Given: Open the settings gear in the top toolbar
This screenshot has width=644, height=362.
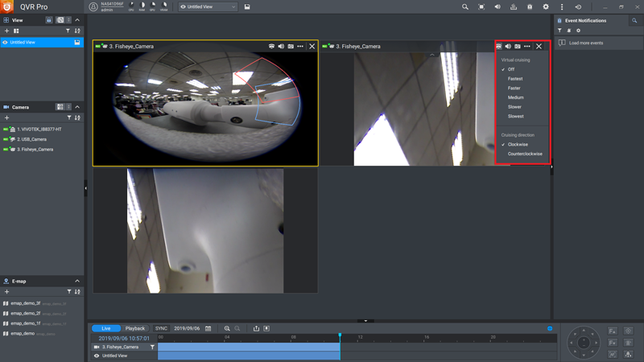Looking at the screenshot, I should click(546, 7).
